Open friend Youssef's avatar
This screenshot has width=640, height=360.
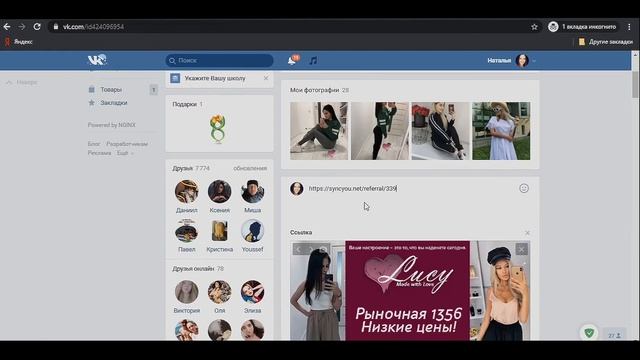tap(252, 231)
